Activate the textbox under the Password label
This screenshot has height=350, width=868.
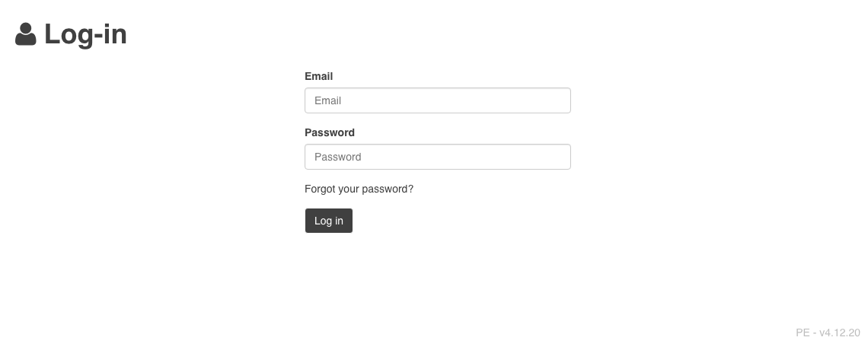(437, 157)
